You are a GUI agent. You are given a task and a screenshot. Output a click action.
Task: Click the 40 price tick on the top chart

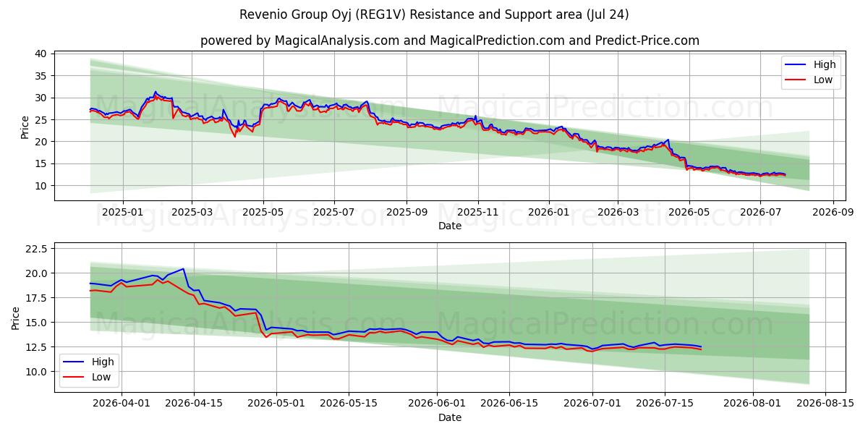[x=41, y=54]
